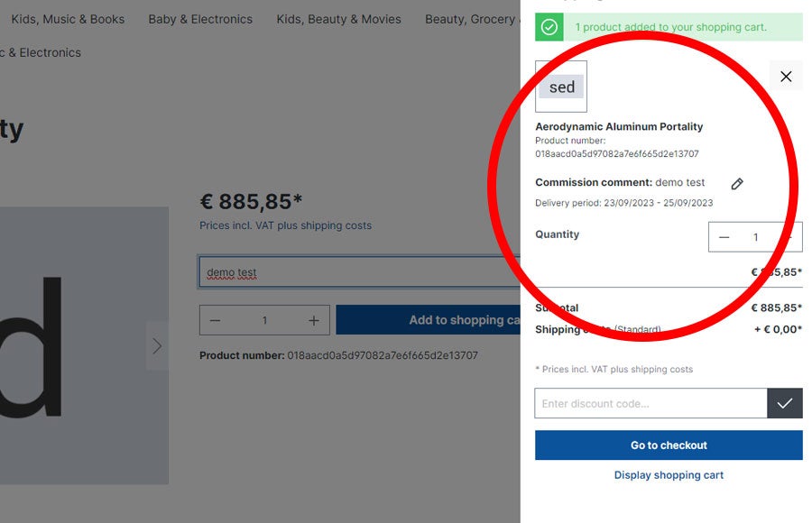Screen dimensions: 812x523
Task: Click the Add to shopping cart button
Action: (x=429, y=320)
